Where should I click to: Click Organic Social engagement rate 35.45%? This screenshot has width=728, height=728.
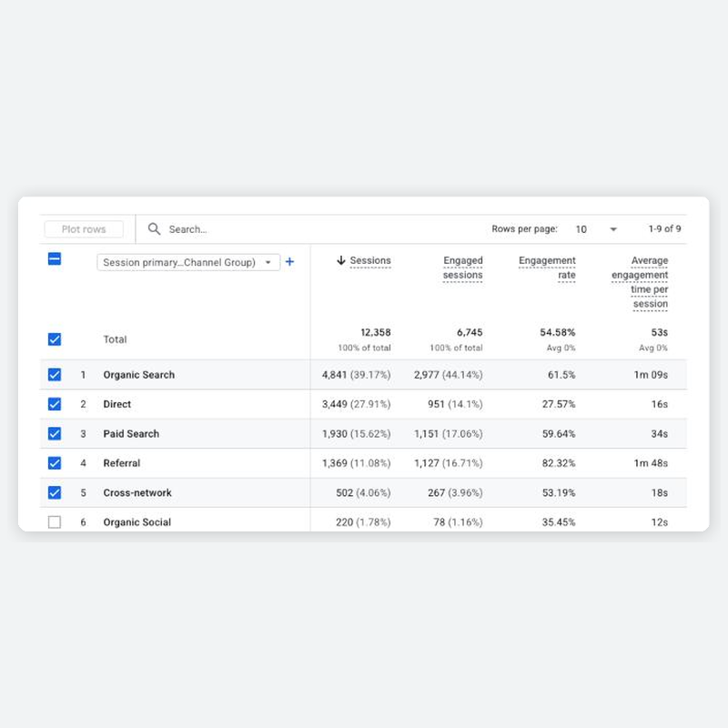pos(559,522)
